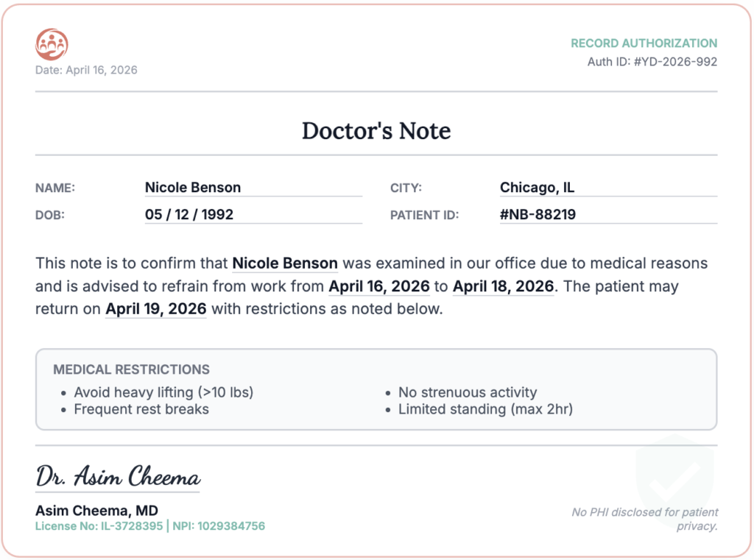
Task: Click the RECORD AUTHORIZATION heading
Action: [644, 43]
